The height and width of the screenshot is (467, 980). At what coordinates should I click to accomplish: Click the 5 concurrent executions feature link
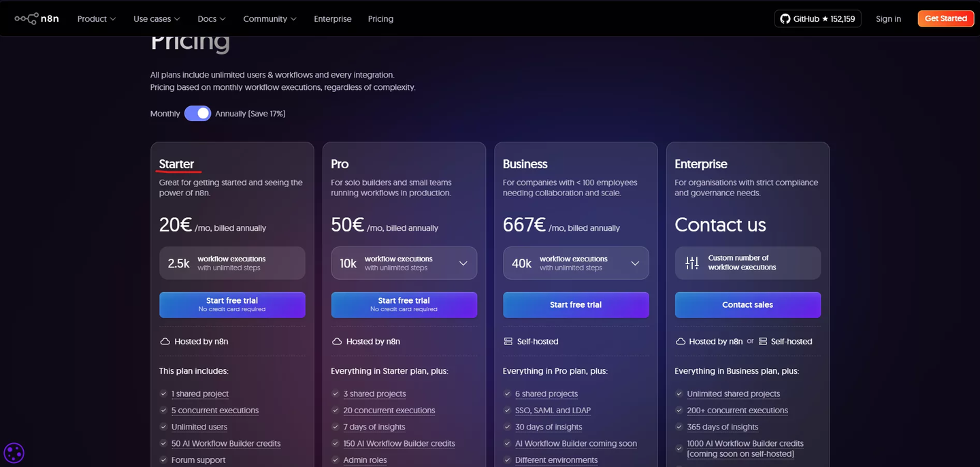tap(215, 410)
